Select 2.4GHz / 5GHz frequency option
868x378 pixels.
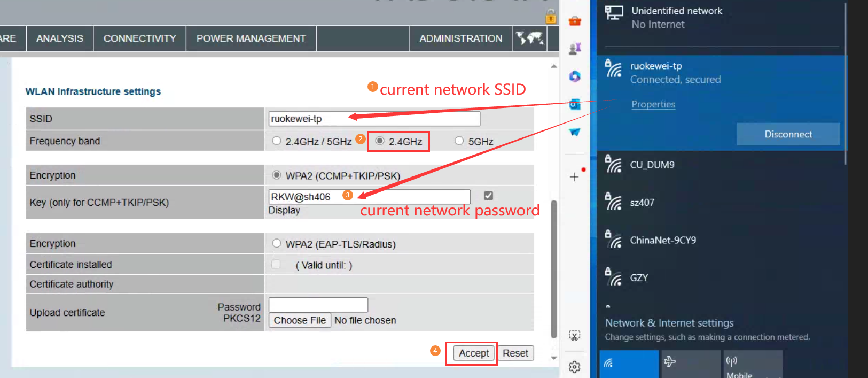[x=277, y=141]
